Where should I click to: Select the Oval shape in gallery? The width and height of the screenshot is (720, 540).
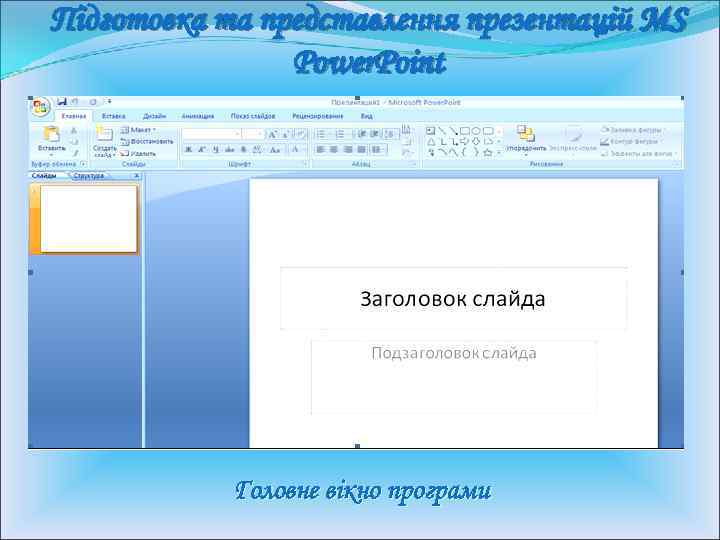point(476,131)
